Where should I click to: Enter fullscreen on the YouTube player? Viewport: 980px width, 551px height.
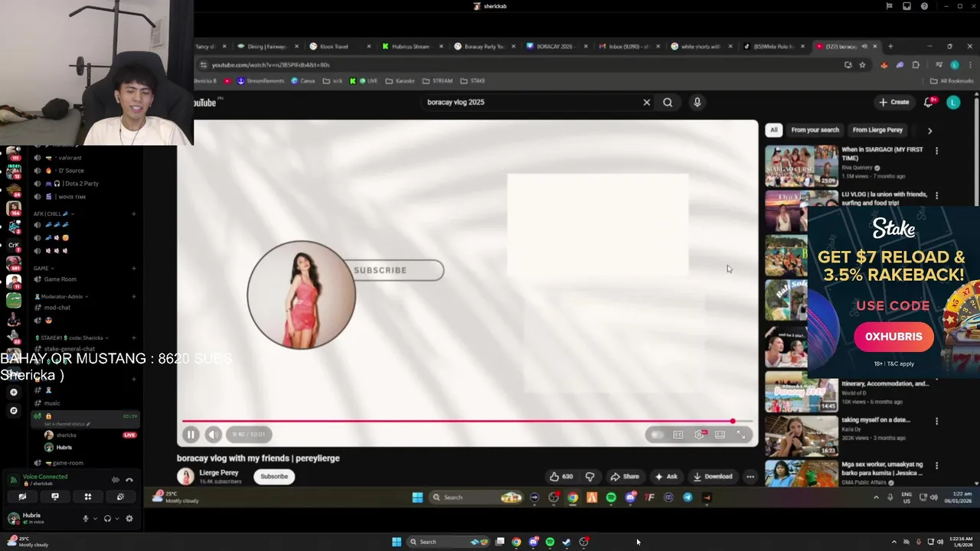tap(741, 435)
